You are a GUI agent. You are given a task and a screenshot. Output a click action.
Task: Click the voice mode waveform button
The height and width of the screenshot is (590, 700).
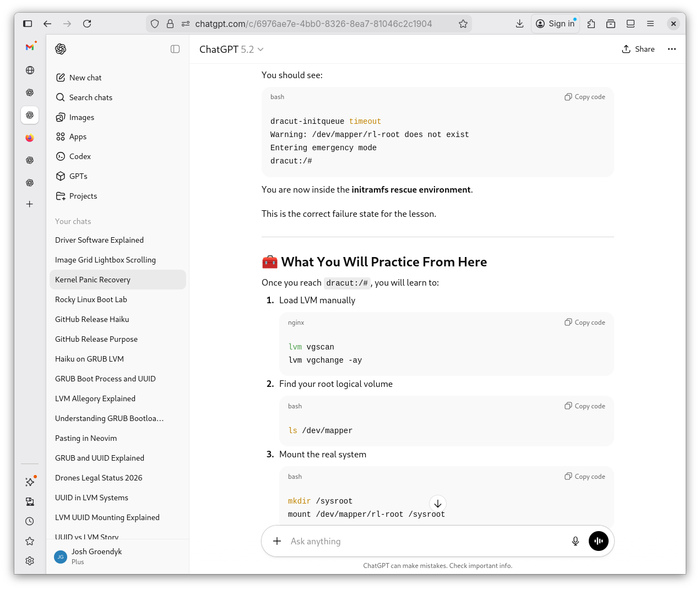coord(599,541)
